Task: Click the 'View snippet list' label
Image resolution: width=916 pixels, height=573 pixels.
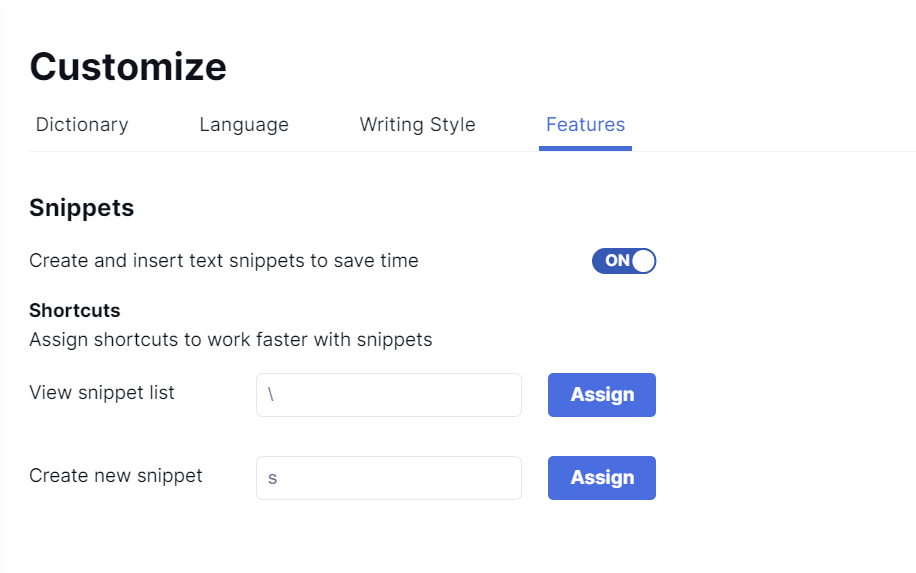Action: (102, 393)
